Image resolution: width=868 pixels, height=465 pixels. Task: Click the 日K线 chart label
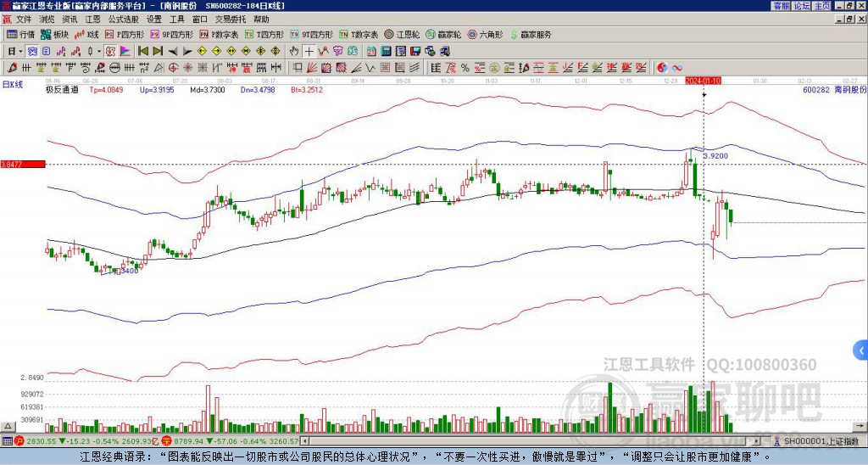click(13, 84)
